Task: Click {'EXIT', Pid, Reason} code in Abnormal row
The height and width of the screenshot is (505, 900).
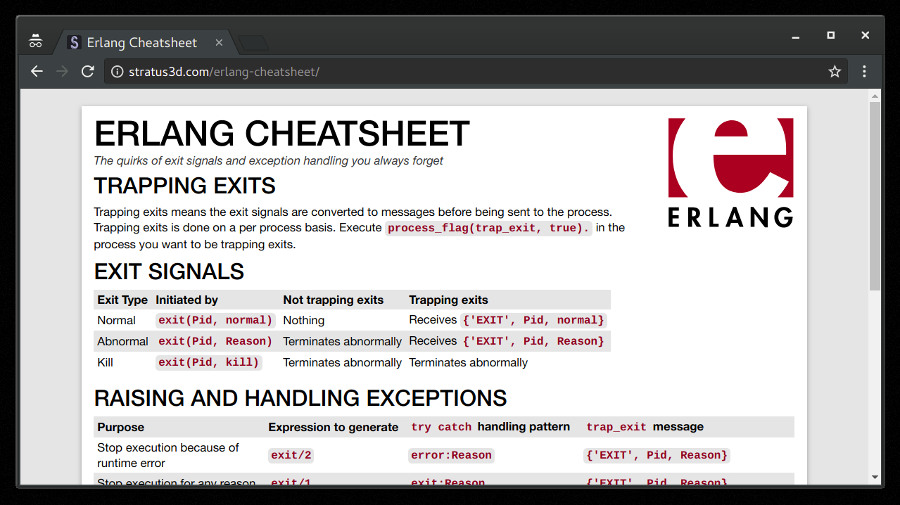Action: coord(534,341)
